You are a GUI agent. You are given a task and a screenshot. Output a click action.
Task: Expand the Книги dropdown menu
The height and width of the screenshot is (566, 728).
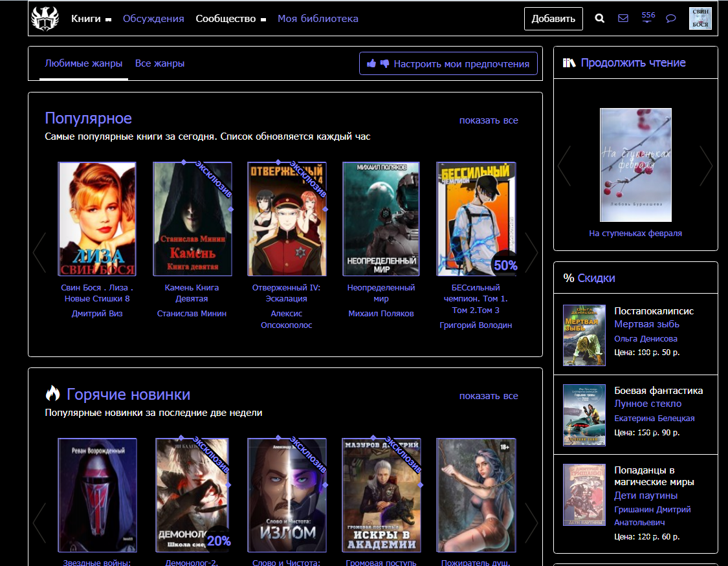(x=91, y=19)
